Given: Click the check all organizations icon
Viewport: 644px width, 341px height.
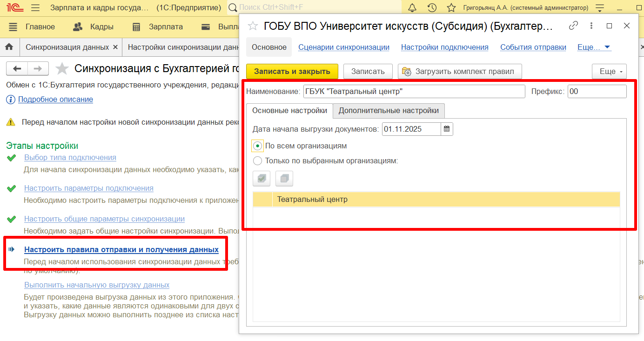Looking at the screenshot, I should point(262,179).
